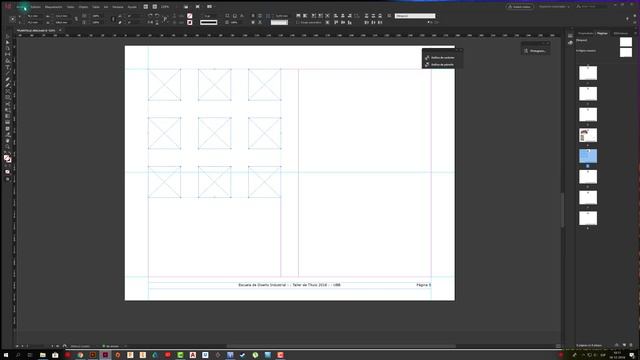The image size is (640, 360).
Task: Open Windows Start menu
Action: (6, 355)
